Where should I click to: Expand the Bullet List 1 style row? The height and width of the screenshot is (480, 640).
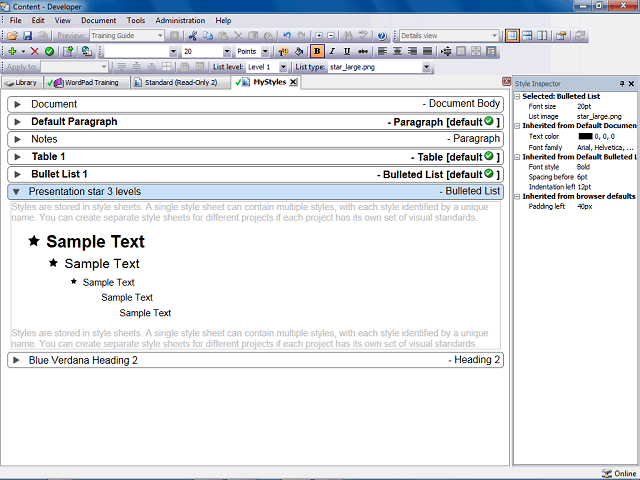(x=17, y=175)
